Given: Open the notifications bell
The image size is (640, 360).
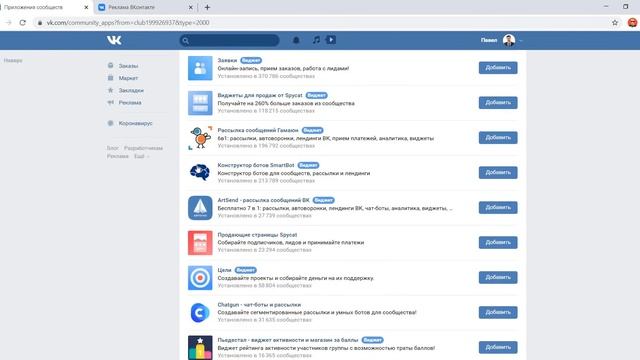Looking at the screenshot, I should click(x=296, y=40).
